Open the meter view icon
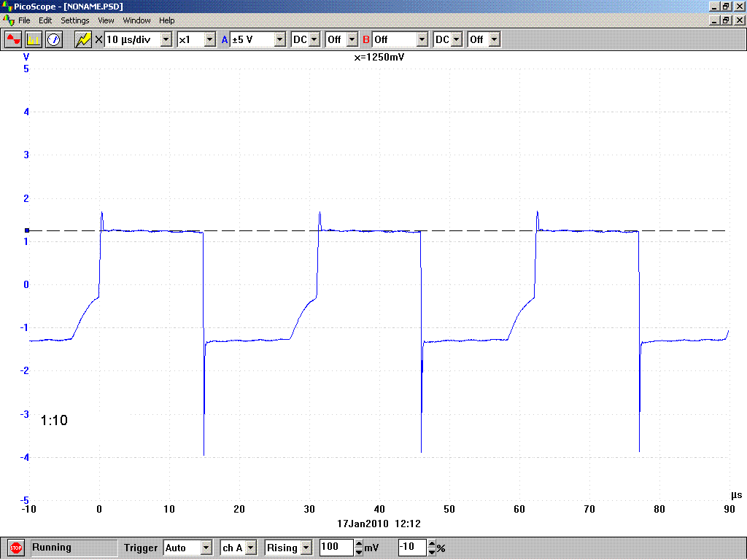747x560 pixels. (x=54, y=39)
